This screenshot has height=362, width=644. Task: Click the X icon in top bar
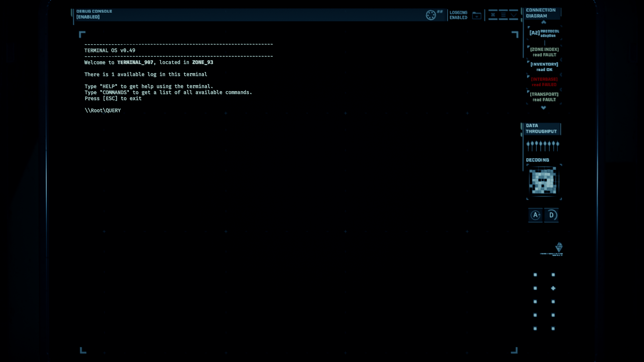point(493,15)
